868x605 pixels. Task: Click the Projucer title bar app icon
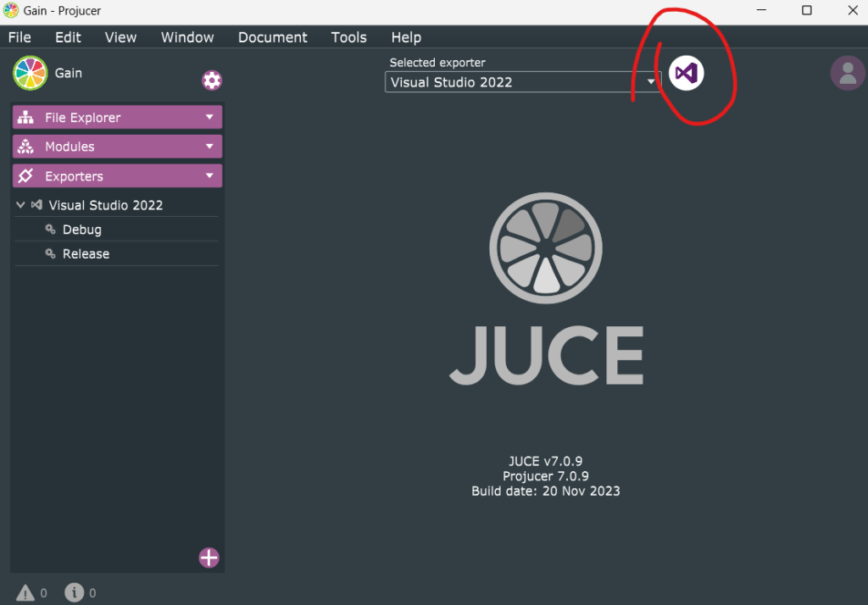point(10,10)
